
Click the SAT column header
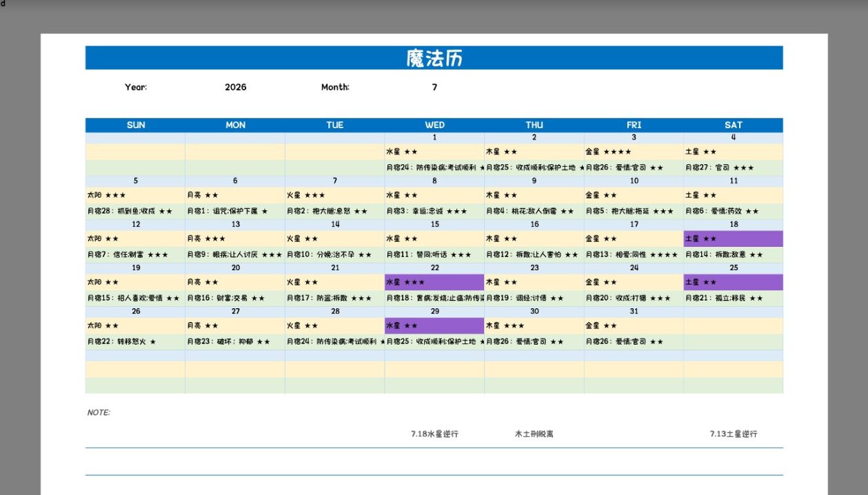pyautogui.click(x=734, y=125)
